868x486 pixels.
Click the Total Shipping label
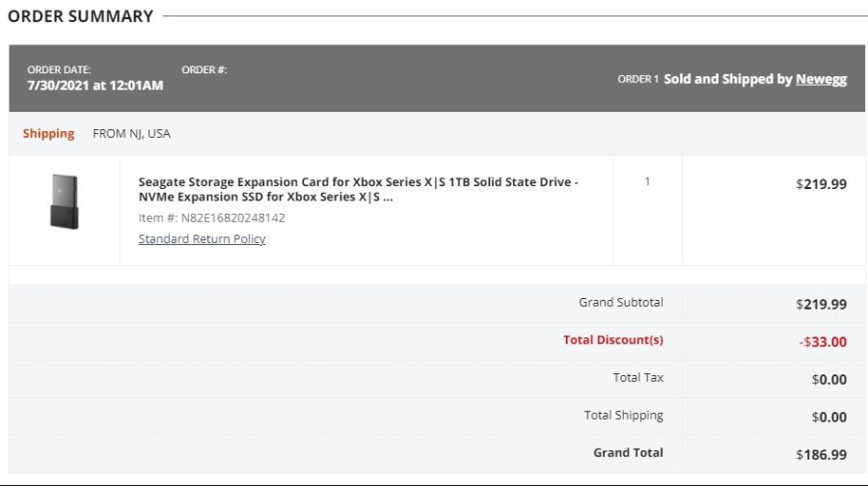(x=623, y=416)
